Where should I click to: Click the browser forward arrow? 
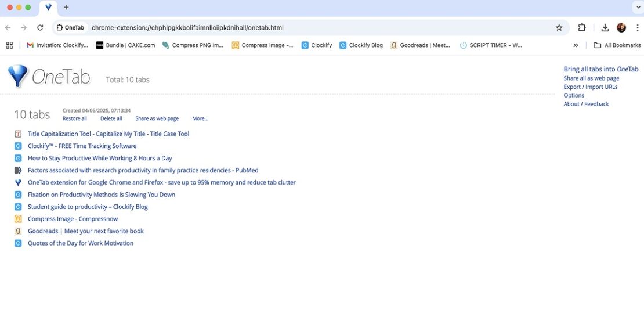(24, 27)
